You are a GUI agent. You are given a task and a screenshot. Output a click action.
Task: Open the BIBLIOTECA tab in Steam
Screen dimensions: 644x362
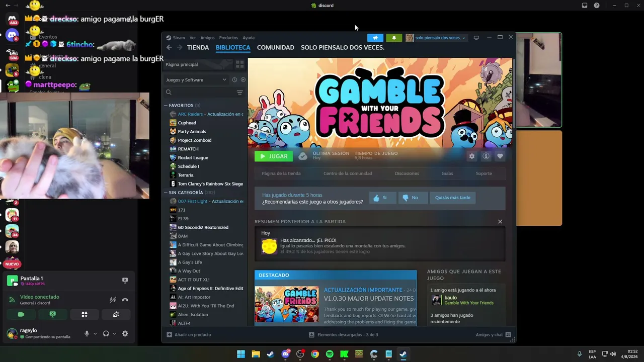[x=233, y=47]
